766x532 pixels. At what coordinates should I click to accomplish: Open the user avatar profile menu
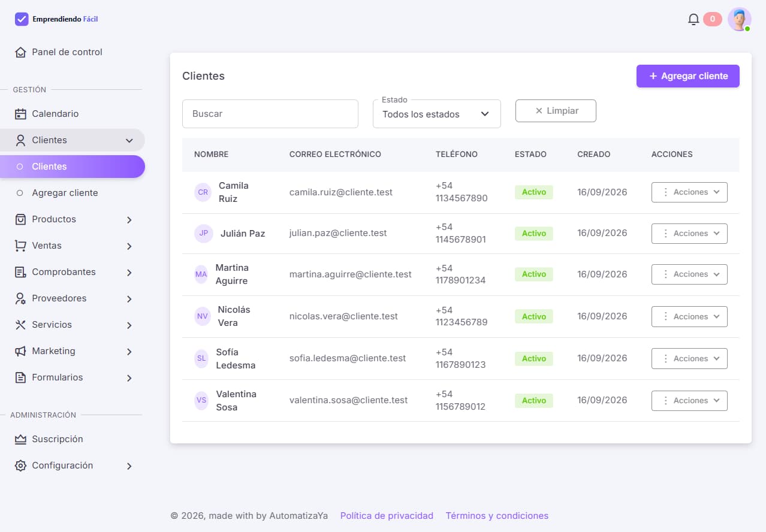pyautogui.click(x=740, y=19)
